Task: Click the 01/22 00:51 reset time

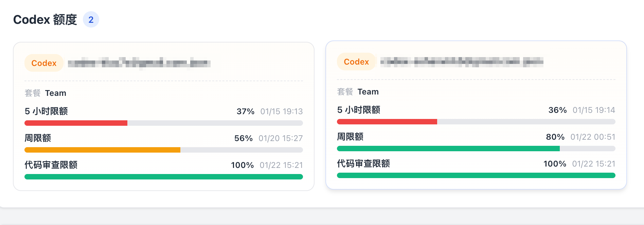Action: [x=593, y=137]
